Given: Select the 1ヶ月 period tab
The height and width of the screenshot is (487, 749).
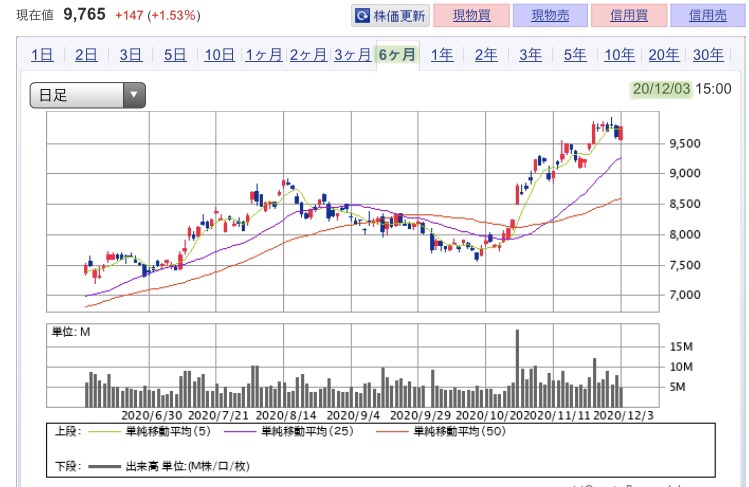Looking at the screenshot, I should [x=263, y=55].
